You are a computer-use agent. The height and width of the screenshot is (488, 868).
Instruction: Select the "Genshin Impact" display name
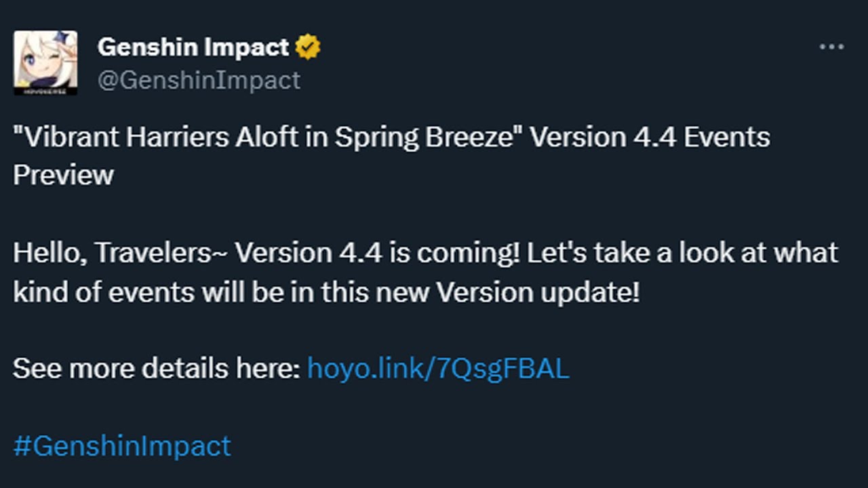[193, 47]
